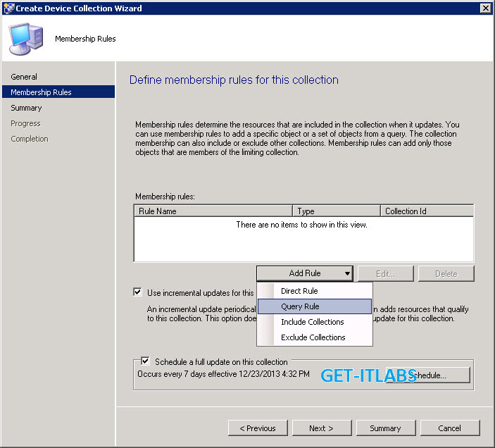Image resolution: width=495 pixels, height=448 pixels.
Task: Sort by the Collection Id column header
Action: pos(427,211)
